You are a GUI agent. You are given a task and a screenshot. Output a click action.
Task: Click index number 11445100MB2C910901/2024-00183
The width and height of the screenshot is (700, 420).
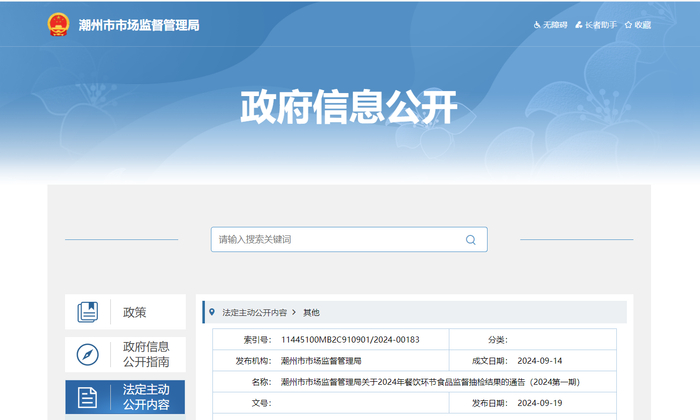click(x=350, y=340)
